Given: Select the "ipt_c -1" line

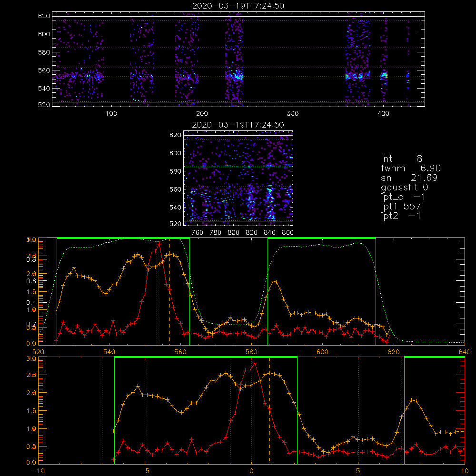Looking at the screenshot, I should [x=403, y=197].
